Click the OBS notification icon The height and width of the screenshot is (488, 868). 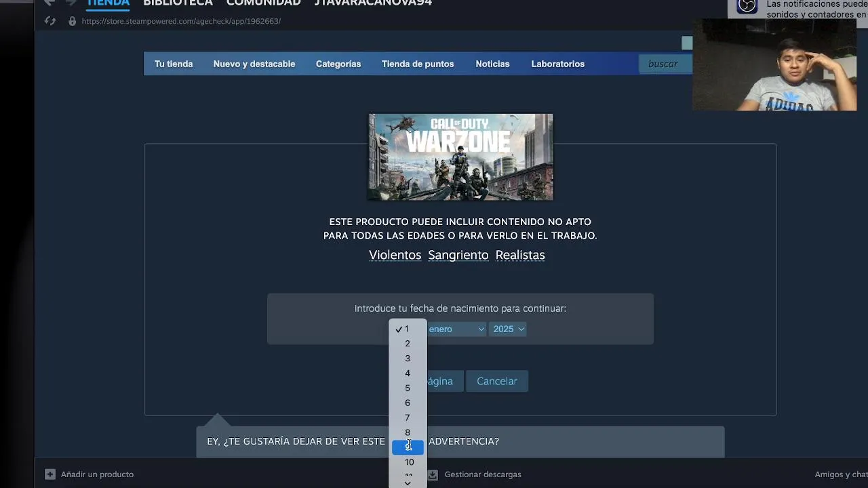[747, 6]
